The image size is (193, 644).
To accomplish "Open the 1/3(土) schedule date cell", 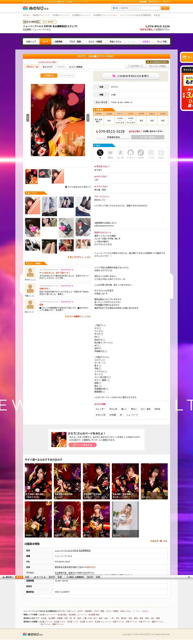I will pos(120,113).
